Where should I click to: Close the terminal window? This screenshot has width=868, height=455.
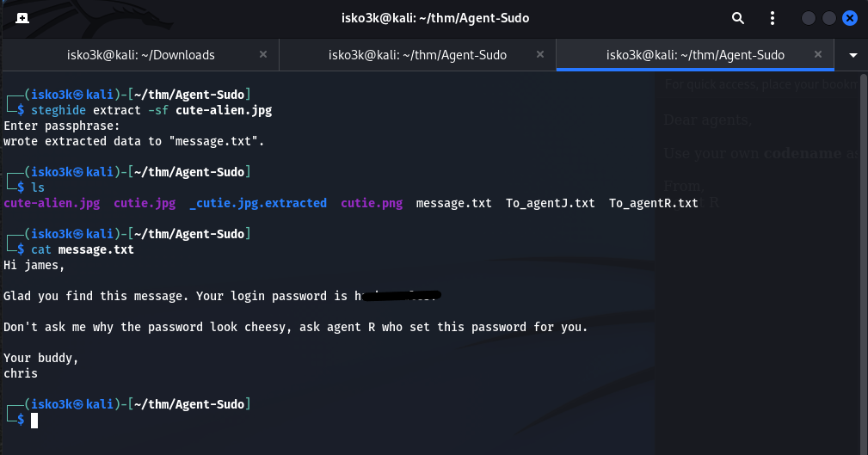(x=850, y=18)
